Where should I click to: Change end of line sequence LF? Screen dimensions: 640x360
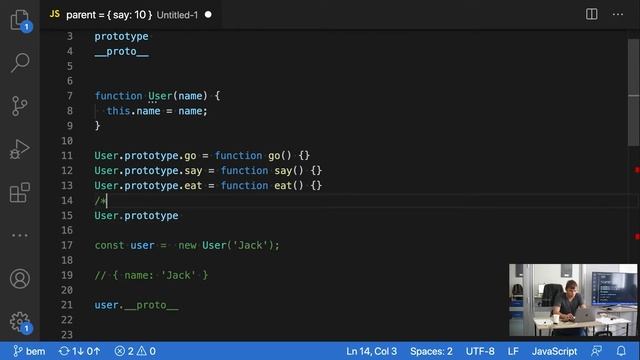pos(513,351)
